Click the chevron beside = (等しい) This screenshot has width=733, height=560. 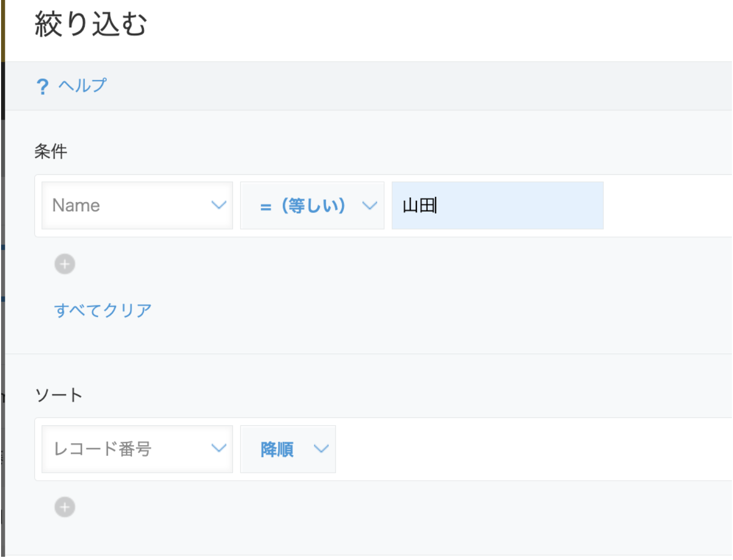click(x=369, y=205)
